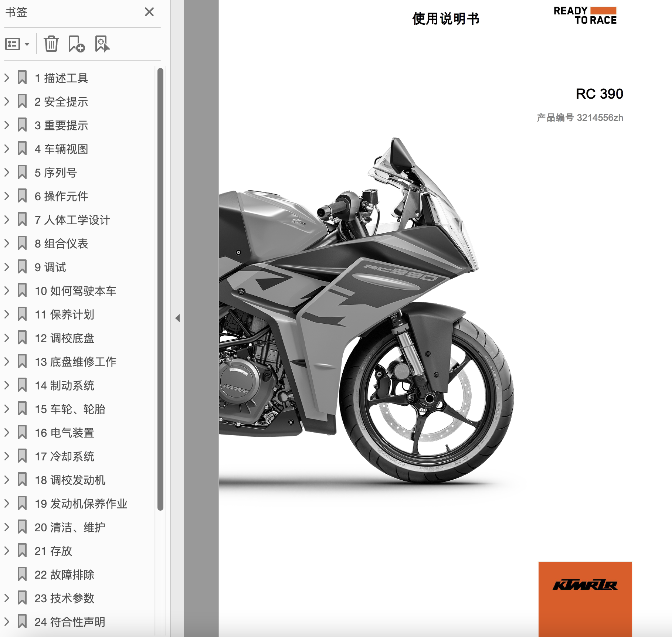Click the delete bookmark trash icon

pyautogui.click(x=51, y=44)
